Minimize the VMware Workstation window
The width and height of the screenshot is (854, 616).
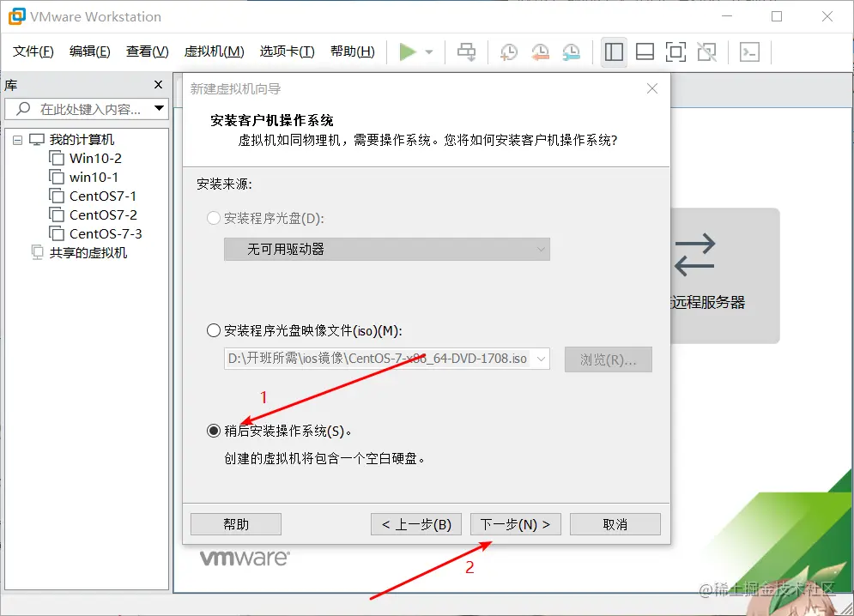click(727, 16)
